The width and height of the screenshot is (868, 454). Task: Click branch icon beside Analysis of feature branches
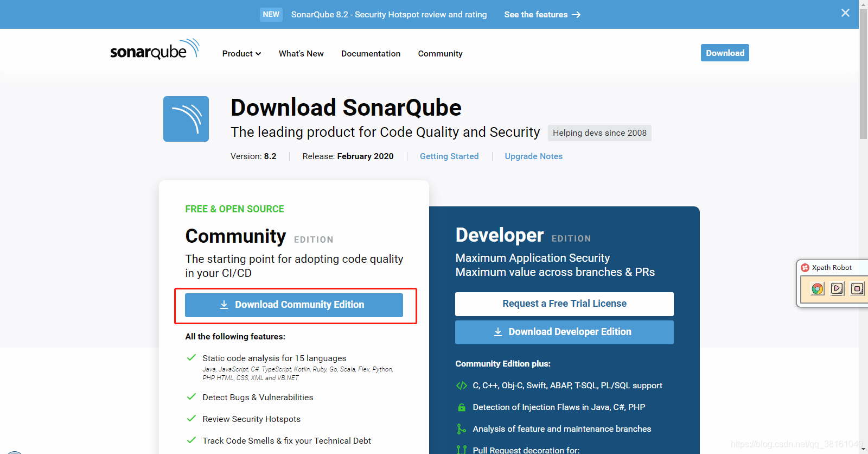pos(461,429)
